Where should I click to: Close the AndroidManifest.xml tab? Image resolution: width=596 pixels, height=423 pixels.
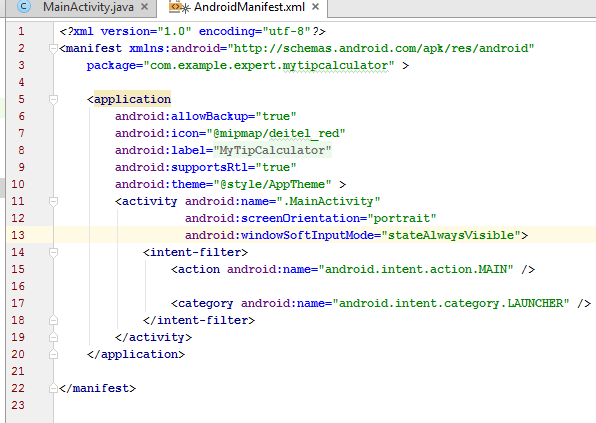(x=315, y=6)
